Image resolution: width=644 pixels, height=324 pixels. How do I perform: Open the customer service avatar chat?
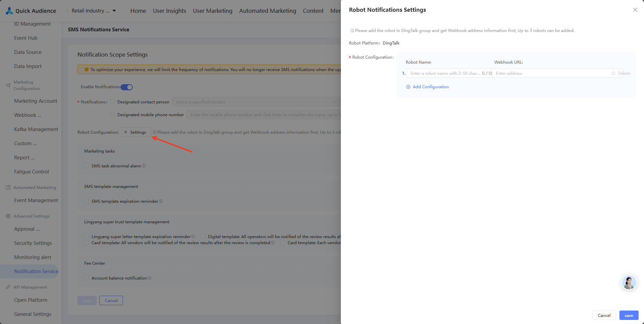pos(629,282)
